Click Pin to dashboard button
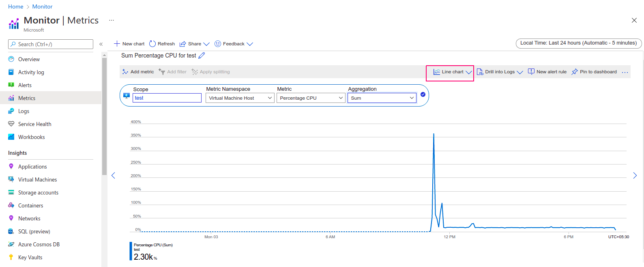The width and height of the screenshot is (644, 267). pyautogui.click(x=594, y=72)
